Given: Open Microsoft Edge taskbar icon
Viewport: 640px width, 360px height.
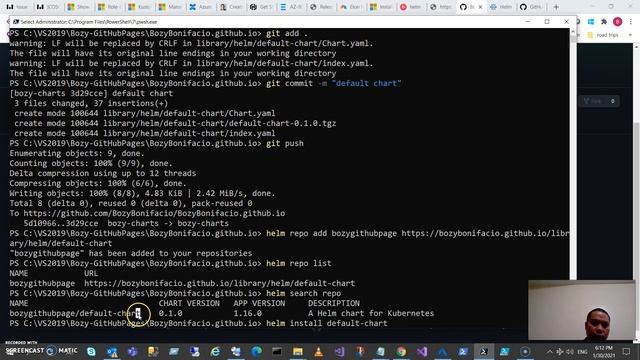Looking at the screenshot, I should [x=256, y=351].
